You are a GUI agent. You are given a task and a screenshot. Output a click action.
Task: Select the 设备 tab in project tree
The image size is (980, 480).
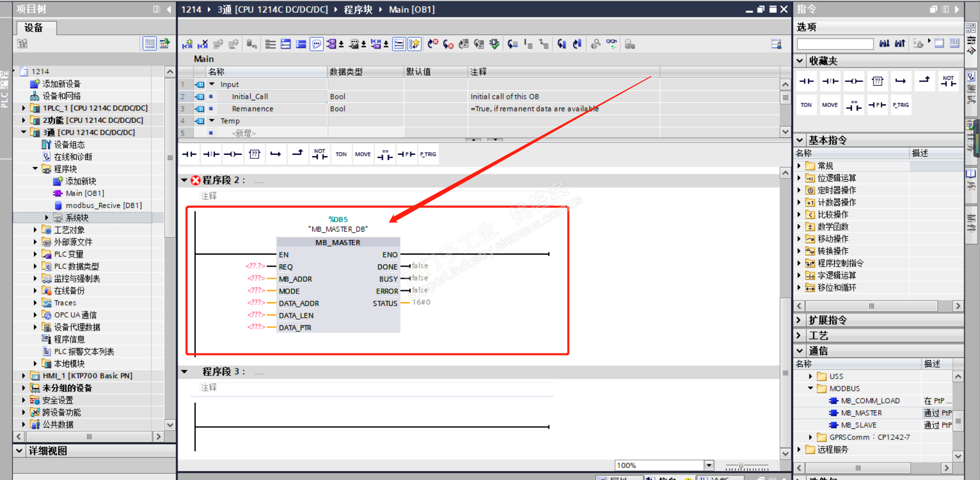click(34, 28)
